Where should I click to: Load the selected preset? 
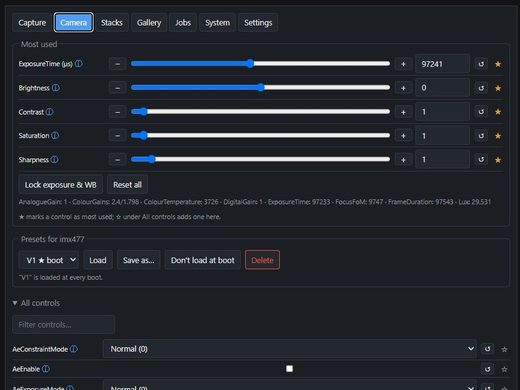pos(98,260)
